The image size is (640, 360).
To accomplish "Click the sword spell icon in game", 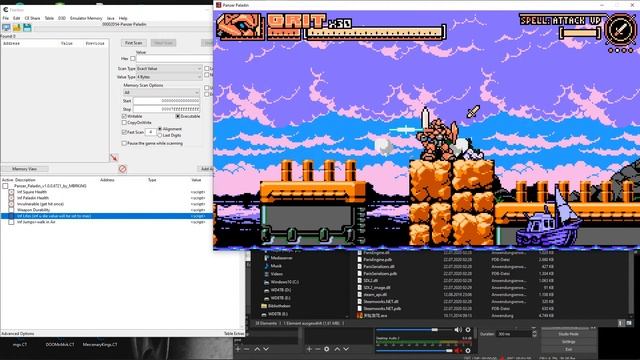I will pos(620,29).
